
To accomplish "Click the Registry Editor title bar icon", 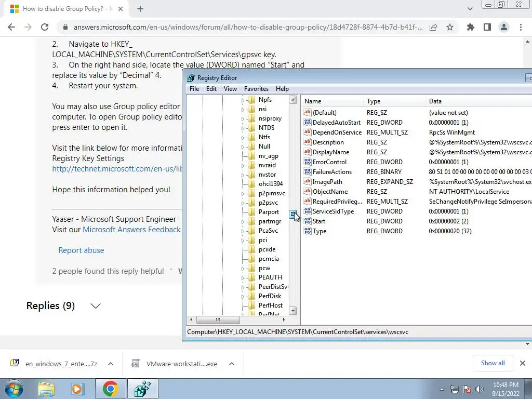I will click(191, 78).
